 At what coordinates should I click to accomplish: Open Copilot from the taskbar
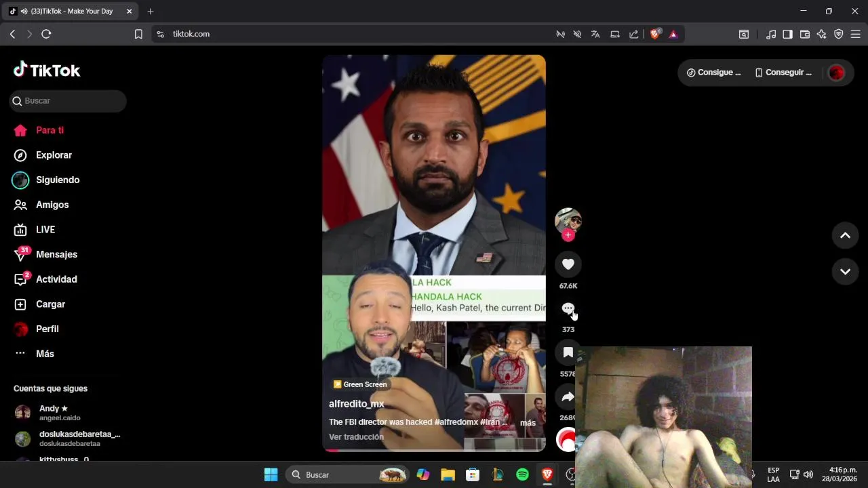[423, 475]
